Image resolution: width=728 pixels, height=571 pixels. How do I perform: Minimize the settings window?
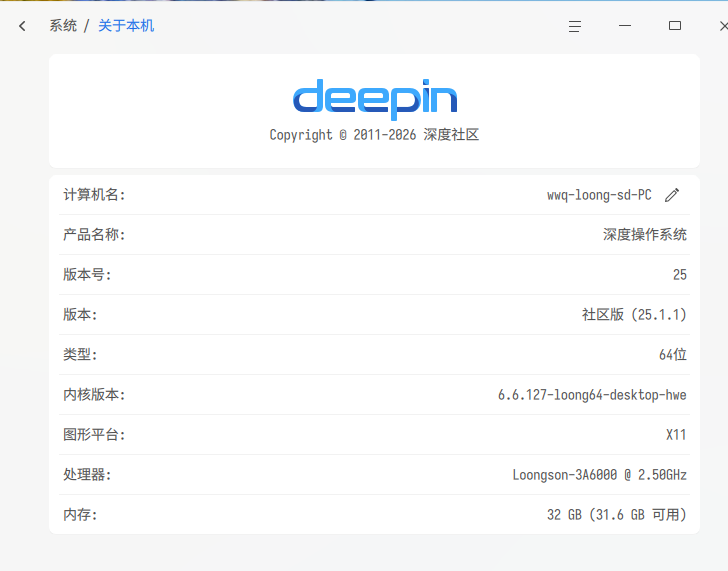point(625,26)
